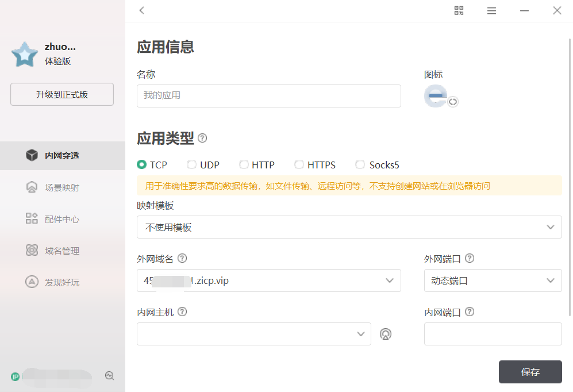573x392 pixels.
Task: Open the 内网穿透 menu item
Action: pyautogui.click(x=63, y=156)
